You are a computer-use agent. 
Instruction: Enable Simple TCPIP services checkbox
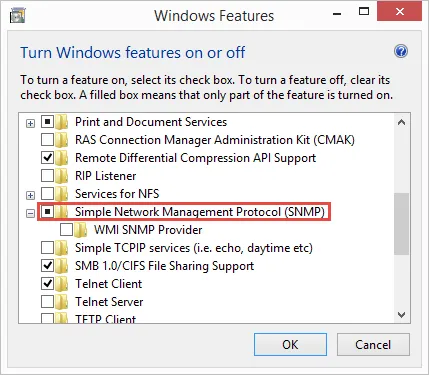(x=47, y=248)
